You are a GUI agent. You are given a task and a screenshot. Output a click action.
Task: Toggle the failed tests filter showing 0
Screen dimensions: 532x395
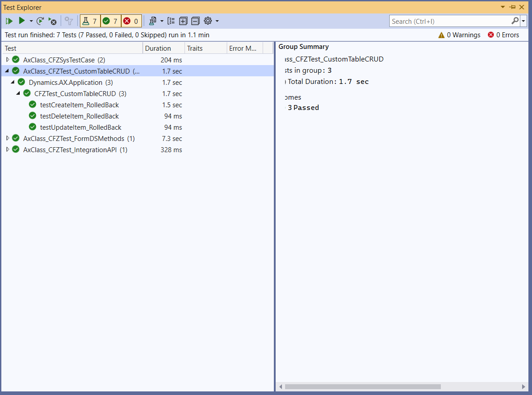pos(131,21)
